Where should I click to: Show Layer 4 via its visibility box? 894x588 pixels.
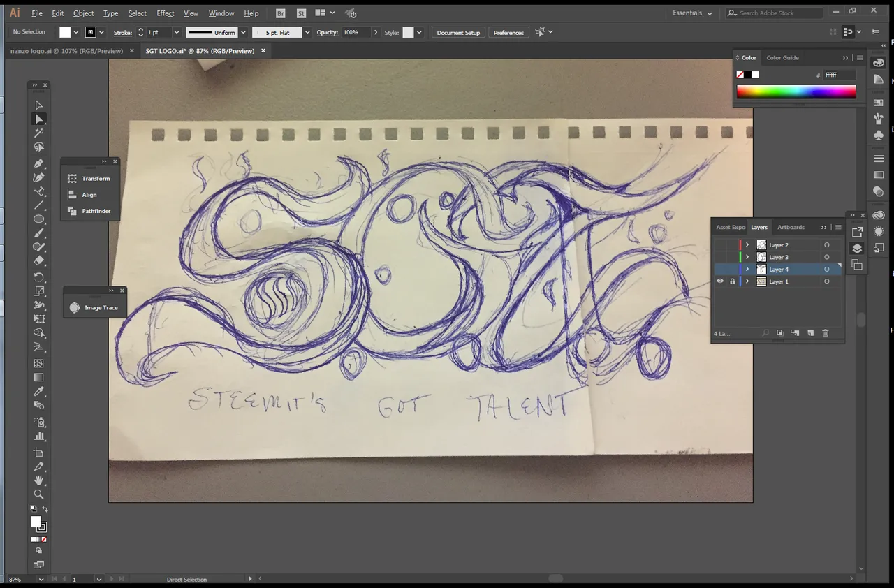720,270
